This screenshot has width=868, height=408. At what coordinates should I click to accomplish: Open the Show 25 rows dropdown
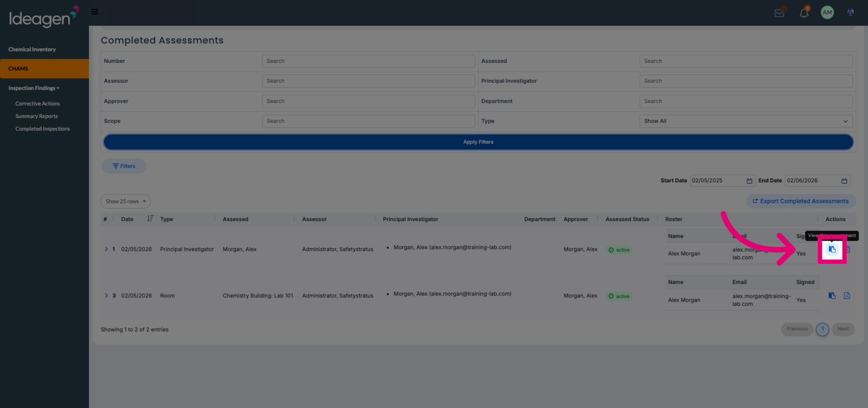click(126, 201)
